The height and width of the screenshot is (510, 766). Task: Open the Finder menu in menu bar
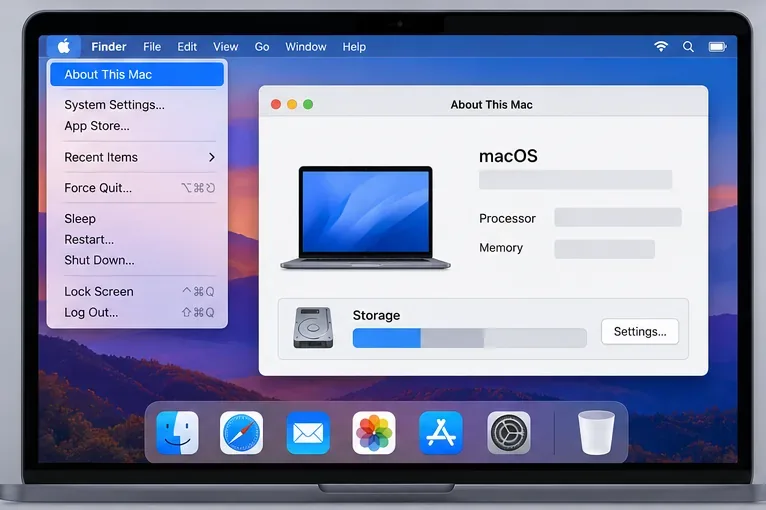[x=108, y=47]
